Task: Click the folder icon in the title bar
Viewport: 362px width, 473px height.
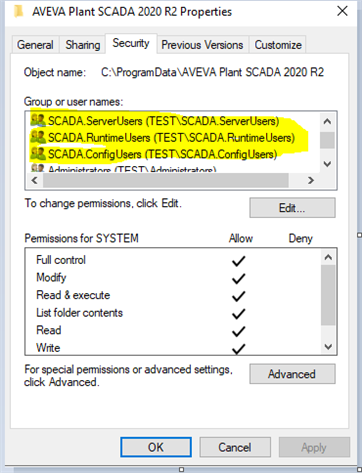Action: 19,11
